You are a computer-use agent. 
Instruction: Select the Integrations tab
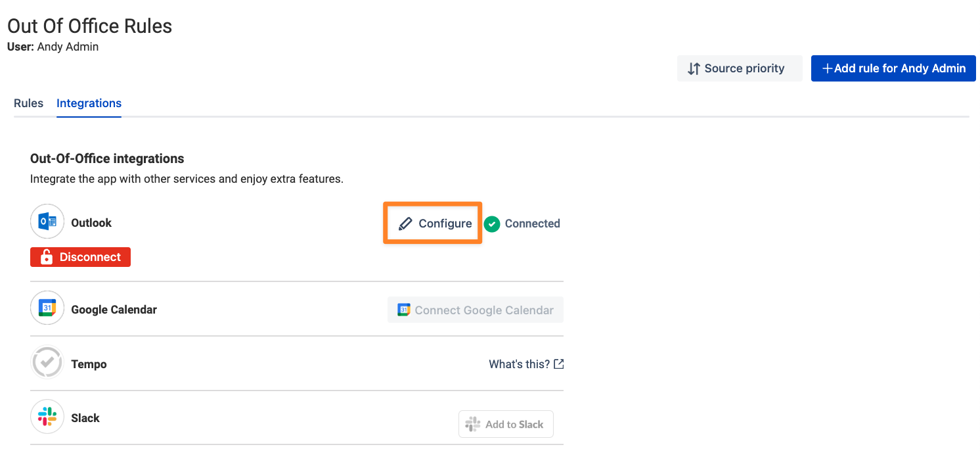[x=89, y=103]
